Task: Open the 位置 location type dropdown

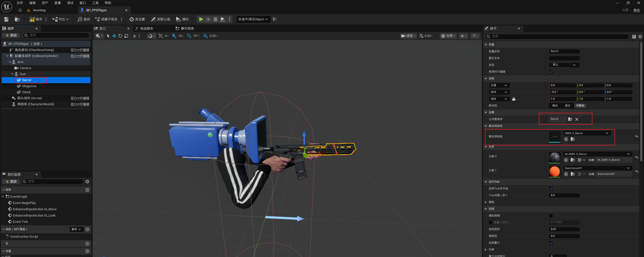Action: pos(499,85)
